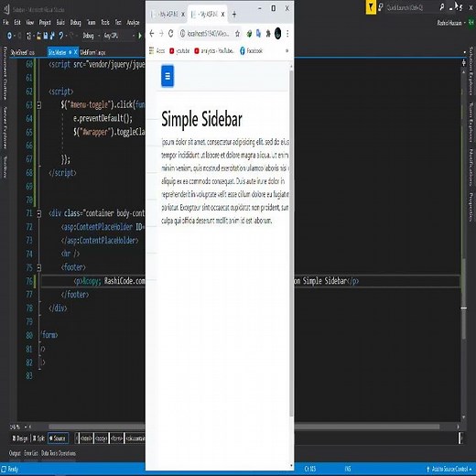Image resolution: width=476 pixels, height=476 pixels.
Task: Open browser extensions puzzle icon
Action: click(x=268, y=34)
